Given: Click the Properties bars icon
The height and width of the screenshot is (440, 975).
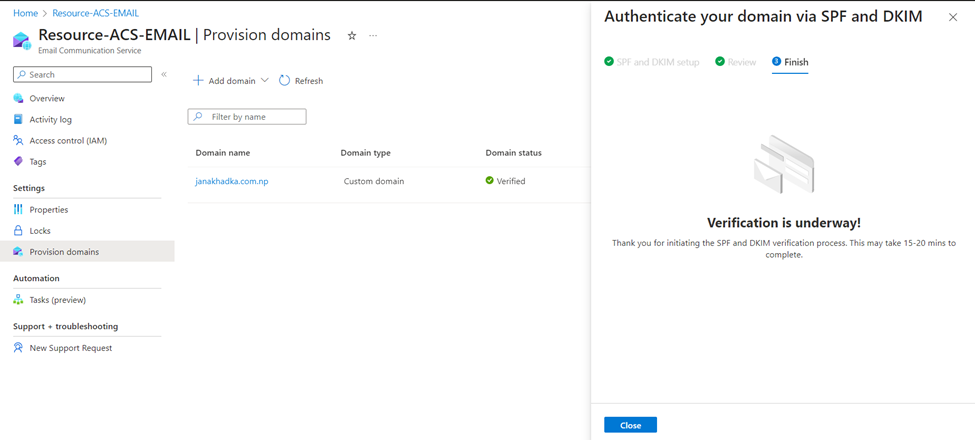Looking at the screenshot, I should click(18, 209).
